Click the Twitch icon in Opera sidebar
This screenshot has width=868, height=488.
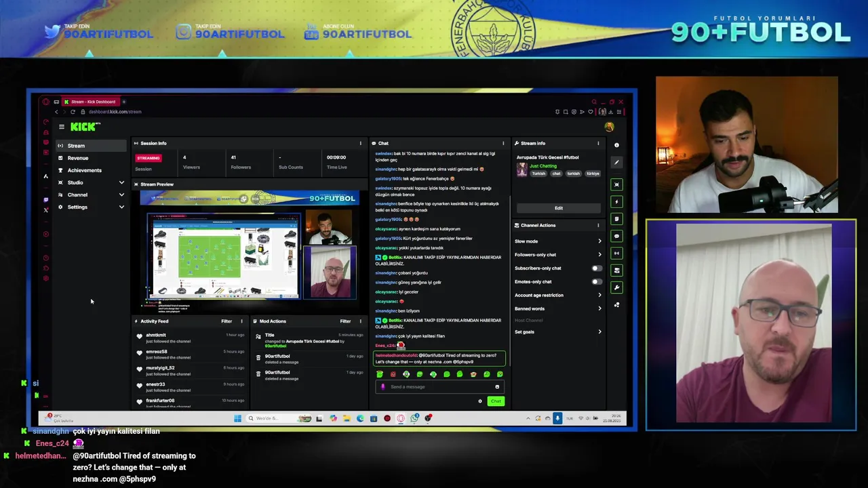click(x=46, y=200)
